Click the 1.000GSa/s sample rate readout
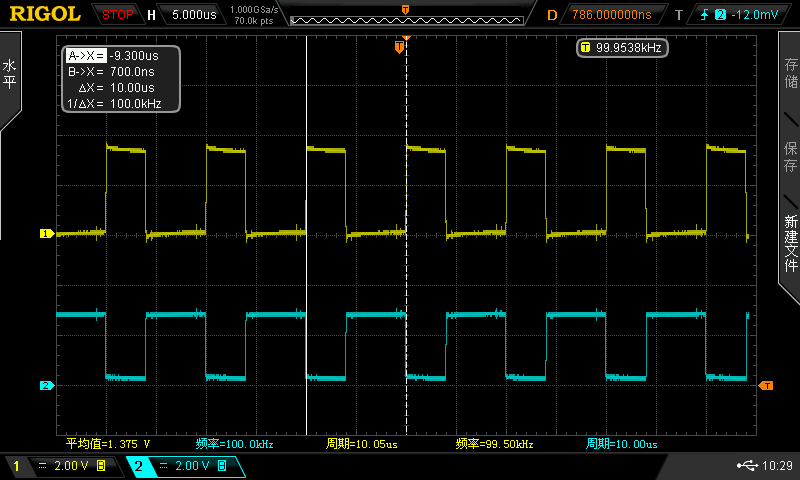800x480 pixels. point(254,9)
